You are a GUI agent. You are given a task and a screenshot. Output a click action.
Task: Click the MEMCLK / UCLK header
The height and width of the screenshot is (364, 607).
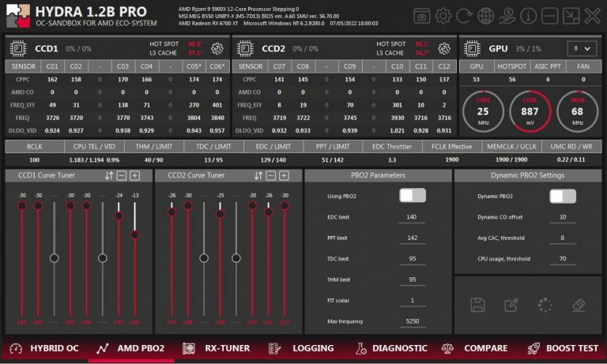[x=511, y=147]
